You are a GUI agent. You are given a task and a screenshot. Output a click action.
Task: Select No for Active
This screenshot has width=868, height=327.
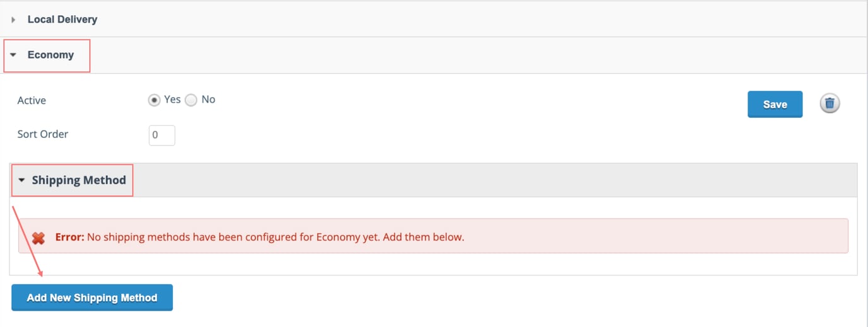(191, 100)
